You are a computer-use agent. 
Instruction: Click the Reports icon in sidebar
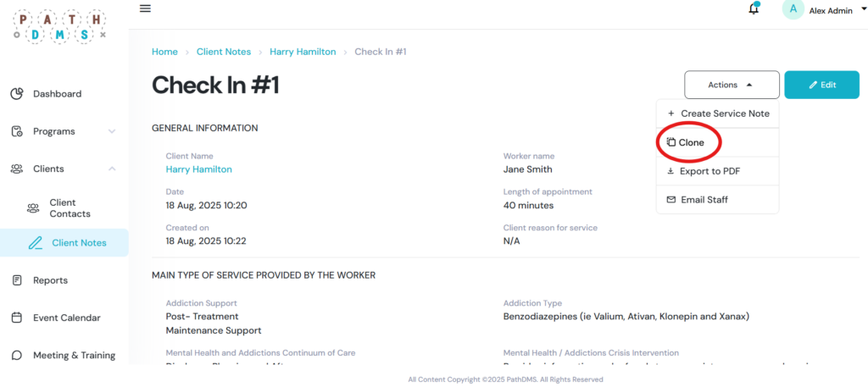[x=16, y=280]
